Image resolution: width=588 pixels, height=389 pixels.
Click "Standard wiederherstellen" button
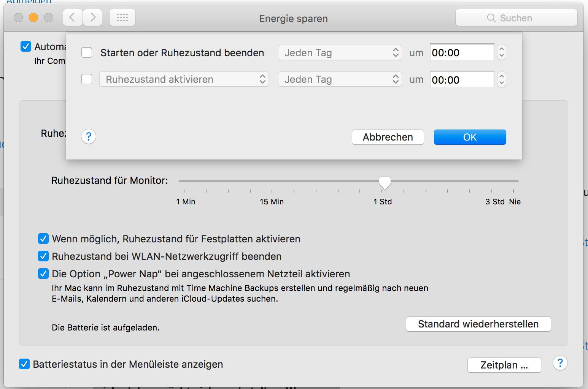tap(478, 324)
